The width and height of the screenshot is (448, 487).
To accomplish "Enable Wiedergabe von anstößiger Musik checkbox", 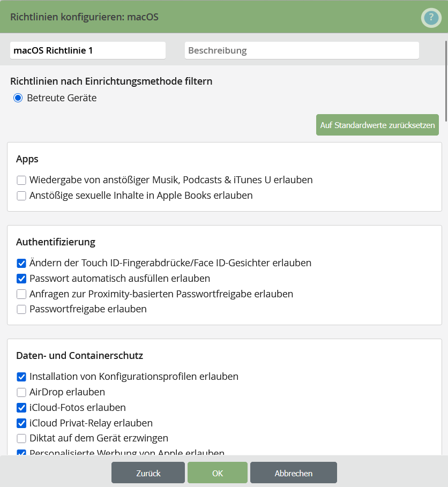I will (x=21, y=180).
